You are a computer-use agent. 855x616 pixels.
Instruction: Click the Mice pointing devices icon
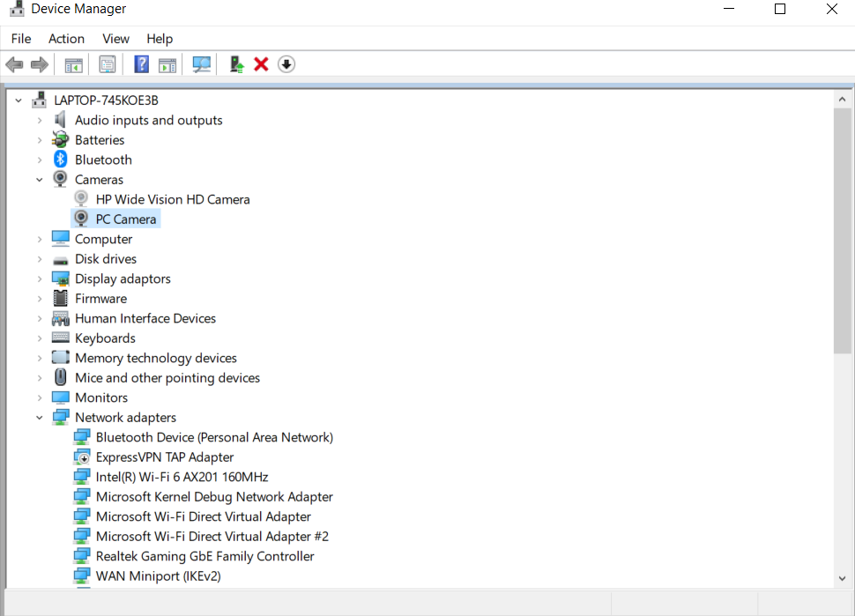60,377
